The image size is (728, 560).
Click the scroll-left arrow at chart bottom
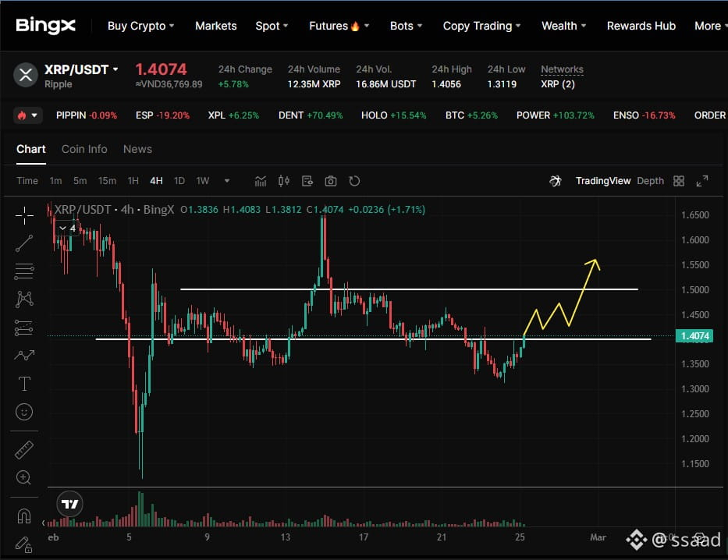tap(43, 523)
